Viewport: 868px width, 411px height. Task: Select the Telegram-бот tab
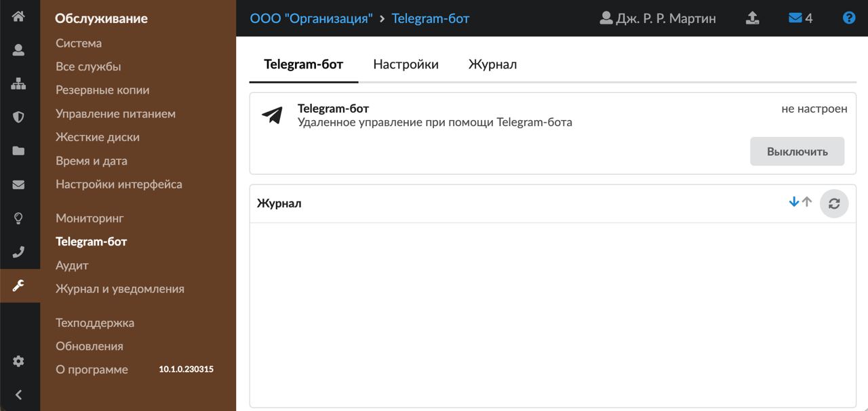(x=304, y=64)
